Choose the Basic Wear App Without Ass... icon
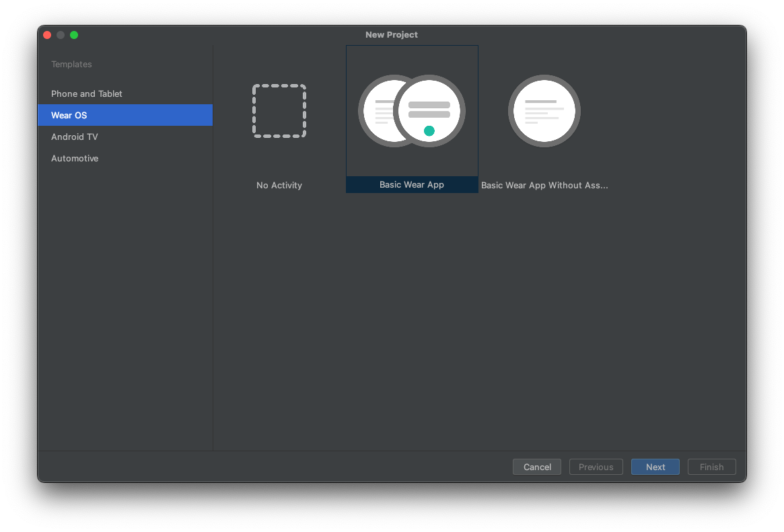The width and height of the screenshot is (784, 532). (x=544, y=111)
